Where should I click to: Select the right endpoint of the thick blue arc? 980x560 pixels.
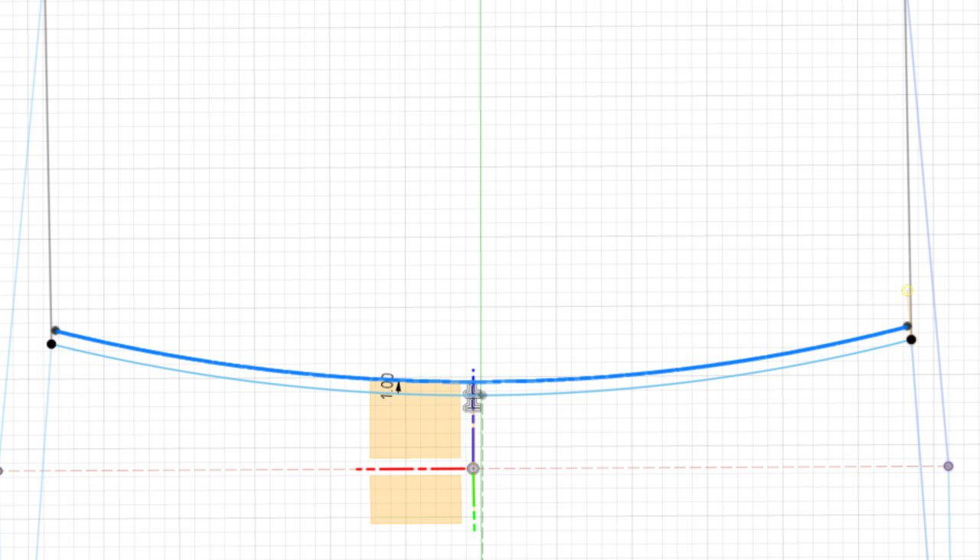tap(907, 326)
